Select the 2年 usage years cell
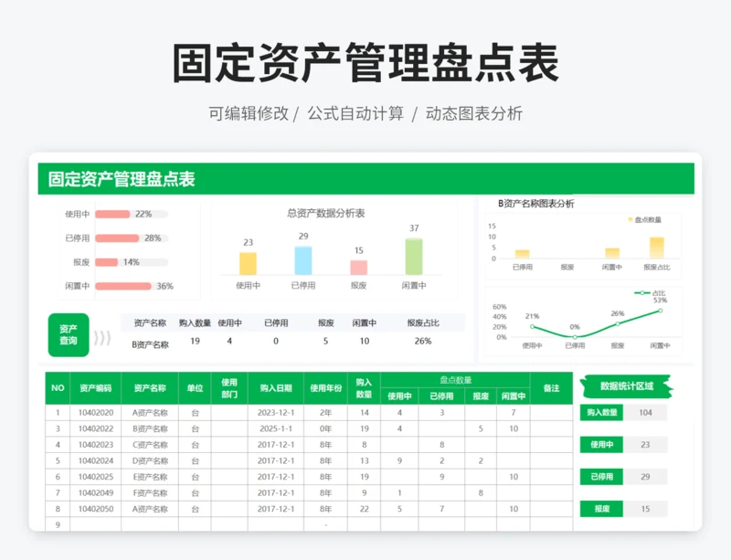The height and width of the screenshot is (560, 731). point(326,413)
